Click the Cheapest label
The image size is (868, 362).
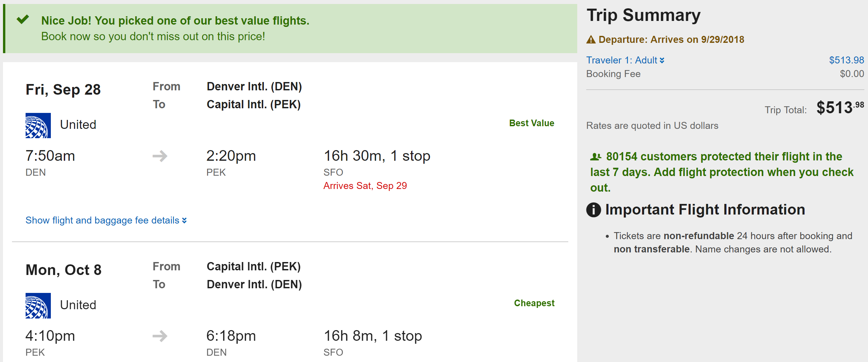tap(534, 303)
